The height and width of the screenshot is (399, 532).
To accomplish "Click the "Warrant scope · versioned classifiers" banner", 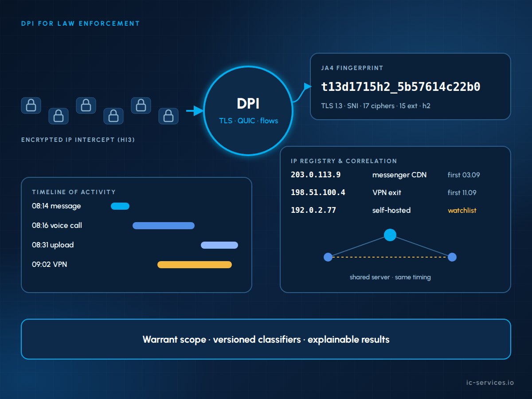I will pyautogui.click(x=266, y=339).
